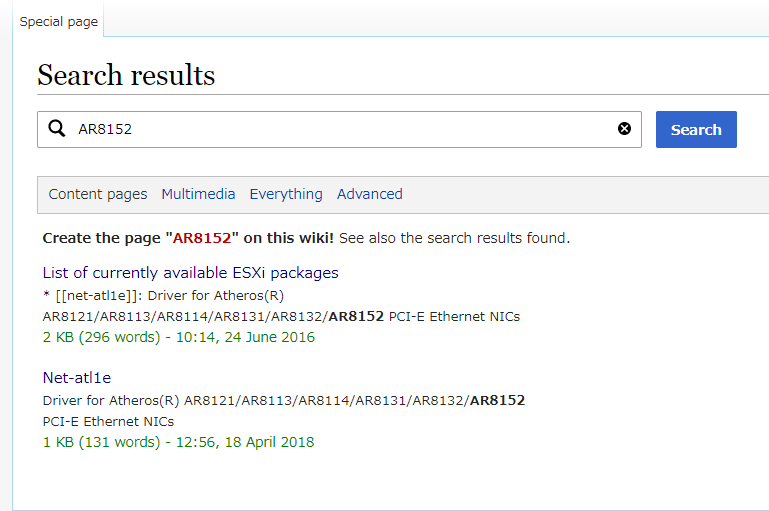
Task: Click the '2 KB (296 words)' result metadata
Action: pyautogui.click(x=102, y=337)
